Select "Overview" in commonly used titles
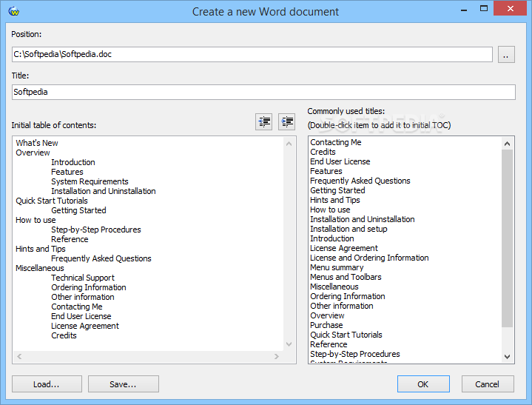Screen dimensions: 532x405 pyautogui.click(x=327, y=315)
